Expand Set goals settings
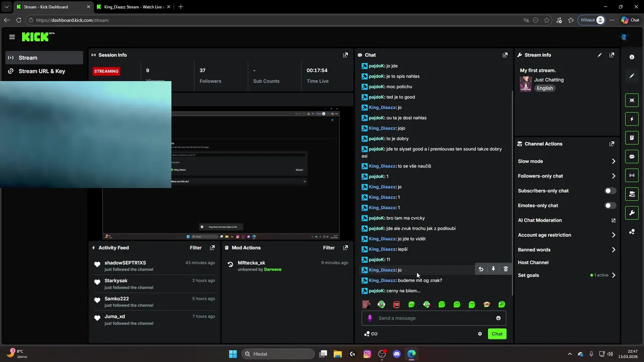Image resolution: width=644 pixels, height=362 pixels. pos(567,275)
